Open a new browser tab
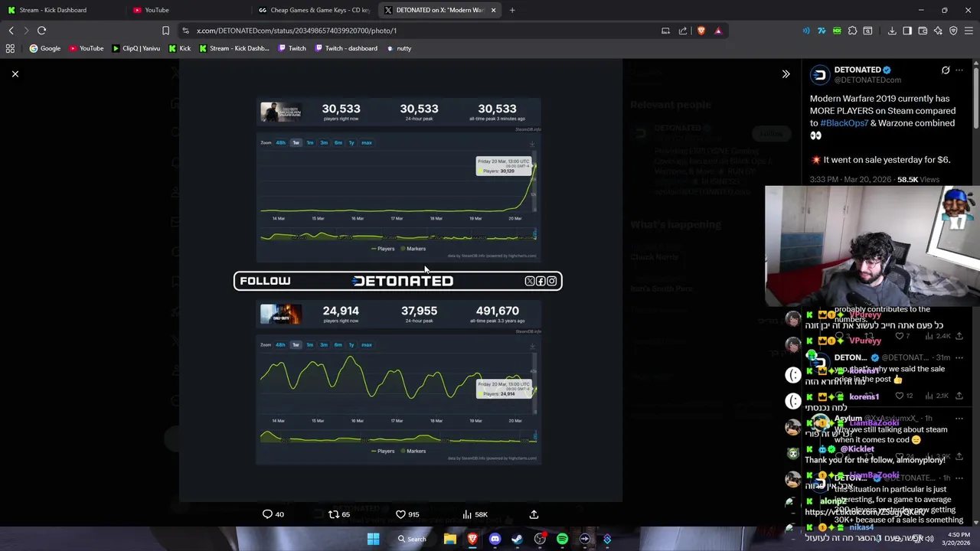The height and width of the screenshot is (551, 980). tap(512, 10)
